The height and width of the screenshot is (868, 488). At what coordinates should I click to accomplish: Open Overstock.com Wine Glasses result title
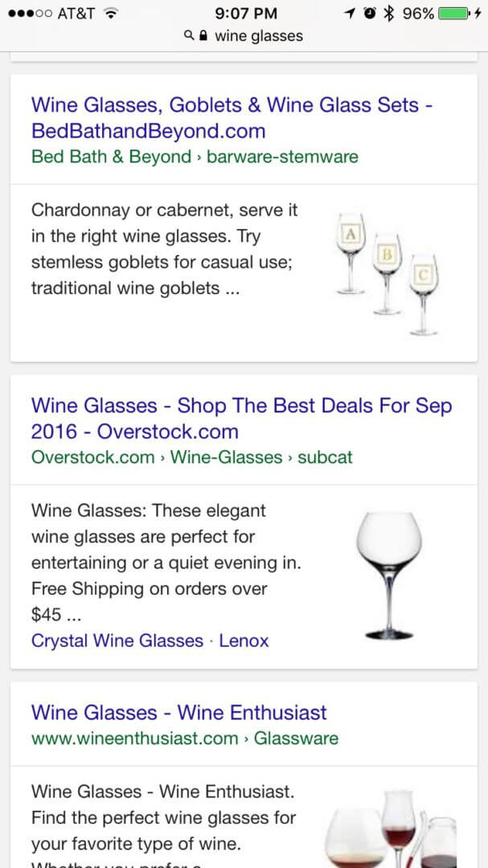click(241, 418)
